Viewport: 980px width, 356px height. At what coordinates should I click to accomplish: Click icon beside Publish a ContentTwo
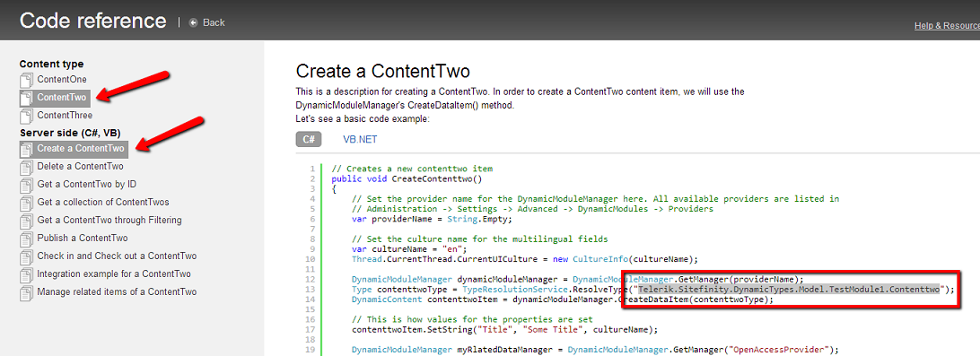(26, 239)
